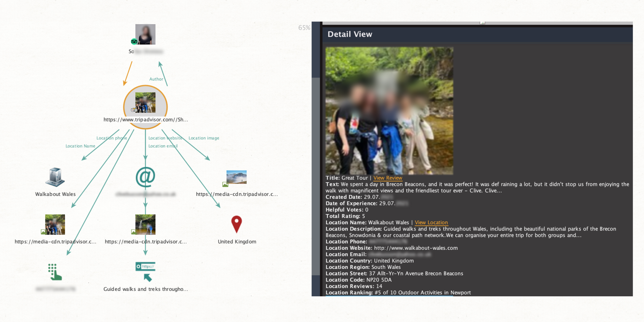Click the large review photo in Detail View

click(389, 111)
